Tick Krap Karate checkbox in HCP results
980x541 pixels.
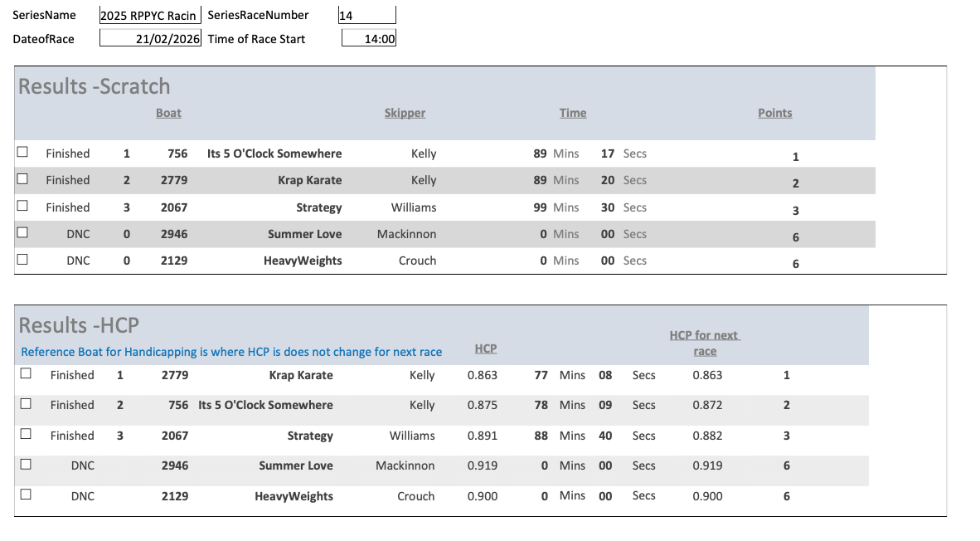(26, 374)
